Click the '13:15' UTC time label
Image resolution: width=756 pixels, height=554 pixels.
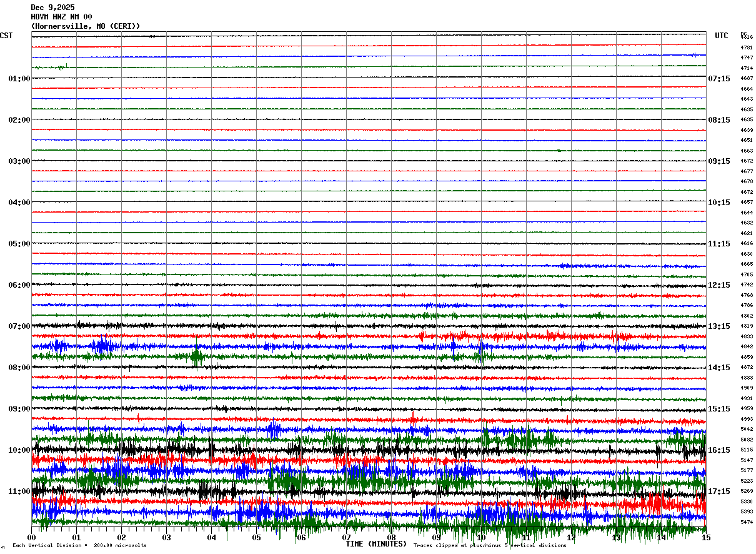pyautogui.click(x=719, y=326)
